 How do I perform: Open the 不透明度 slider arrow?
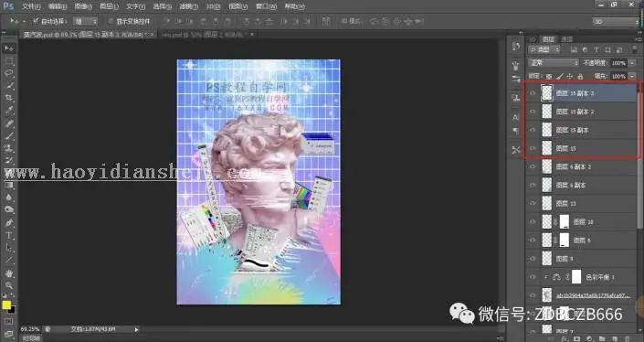(632, 63)
